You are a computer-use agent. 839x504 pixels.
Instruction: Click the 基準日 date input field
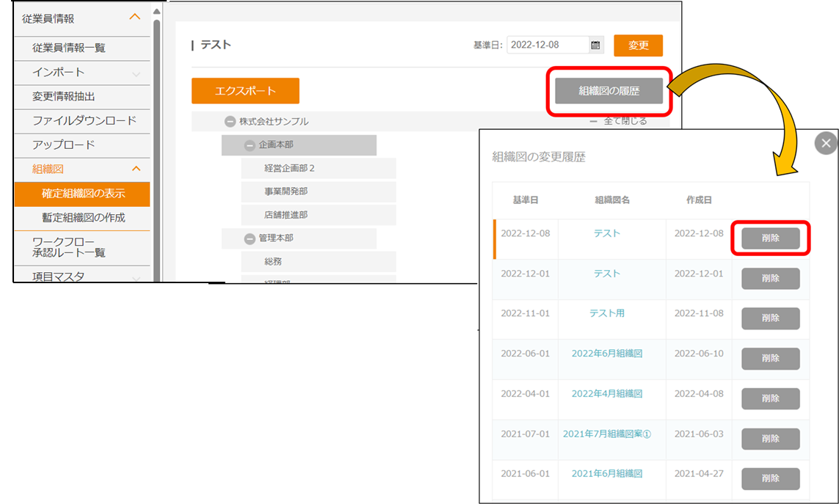click(548, 45)
